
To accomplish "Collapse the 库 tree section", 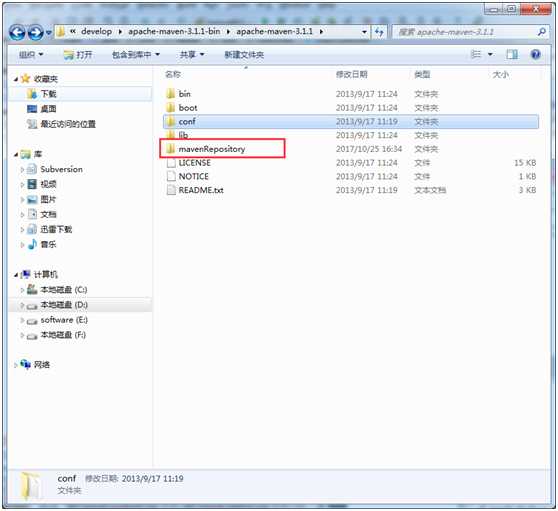I will click(16, 154).
